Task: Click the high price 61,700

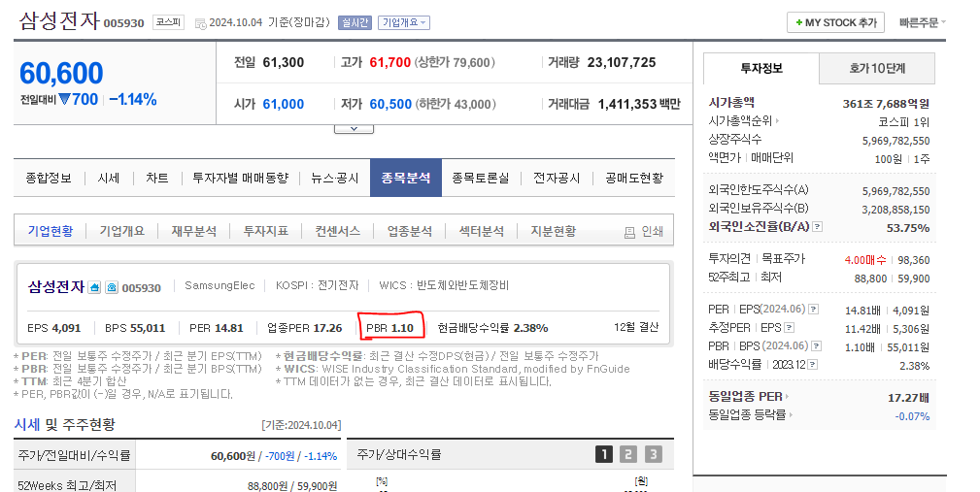Action: point(390,62)
